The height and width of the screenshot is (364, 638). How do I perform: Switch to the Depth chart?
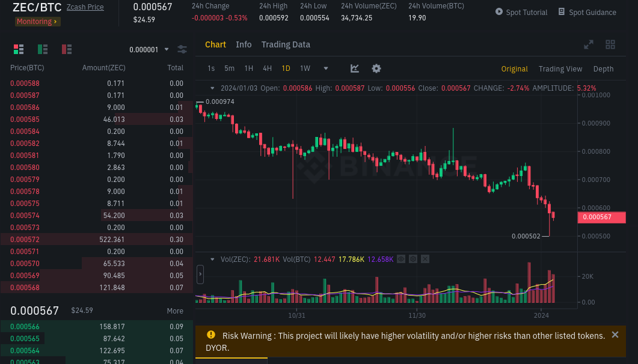click(x=603, y=69)
